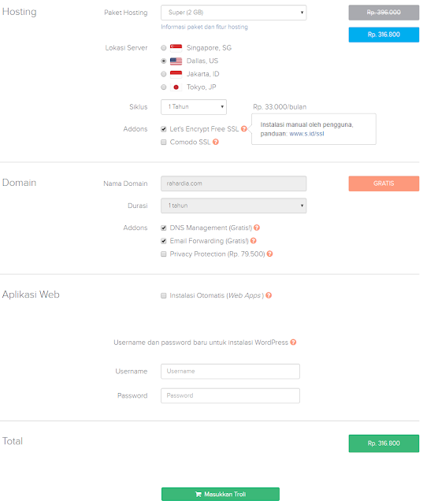Screen dimensions: 423x504
Task: Focus the Password input field
Action: pos(231,395)
